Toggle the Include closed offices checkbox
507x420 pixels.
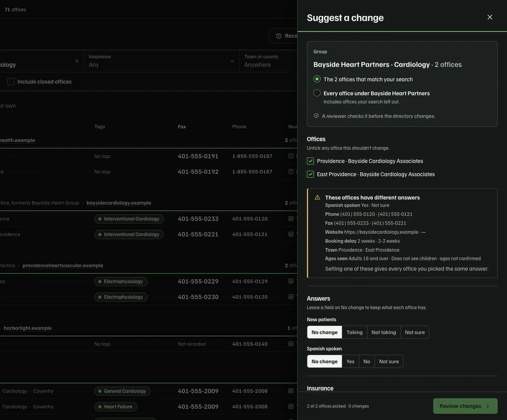point(11,82)
